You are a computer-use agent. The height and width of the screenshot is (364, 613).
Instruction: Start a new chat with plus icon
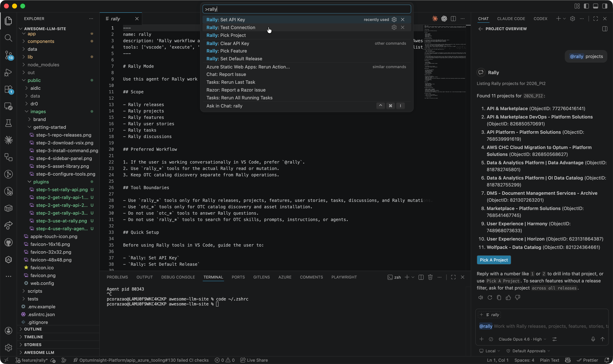tap(558, 19)
